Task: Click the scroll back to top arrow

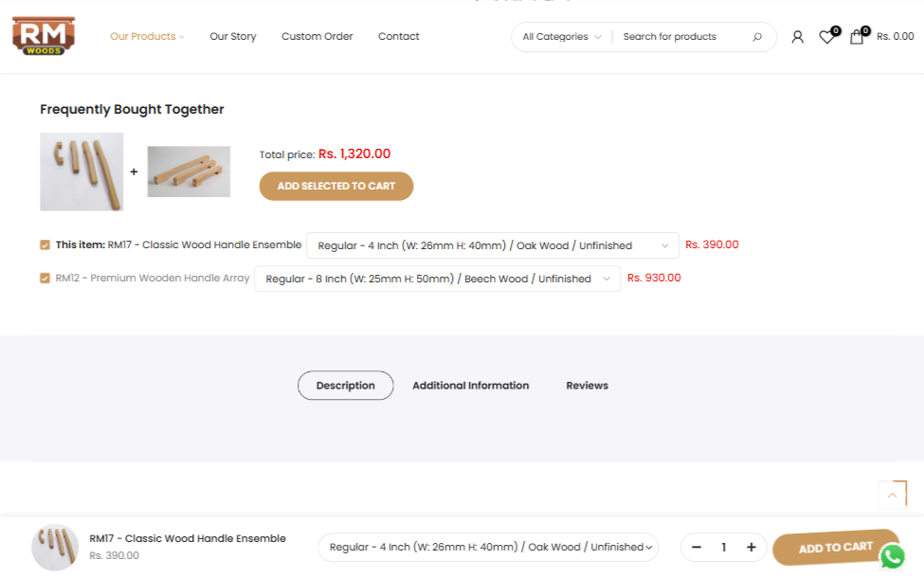Action: (x=892, y=495)
